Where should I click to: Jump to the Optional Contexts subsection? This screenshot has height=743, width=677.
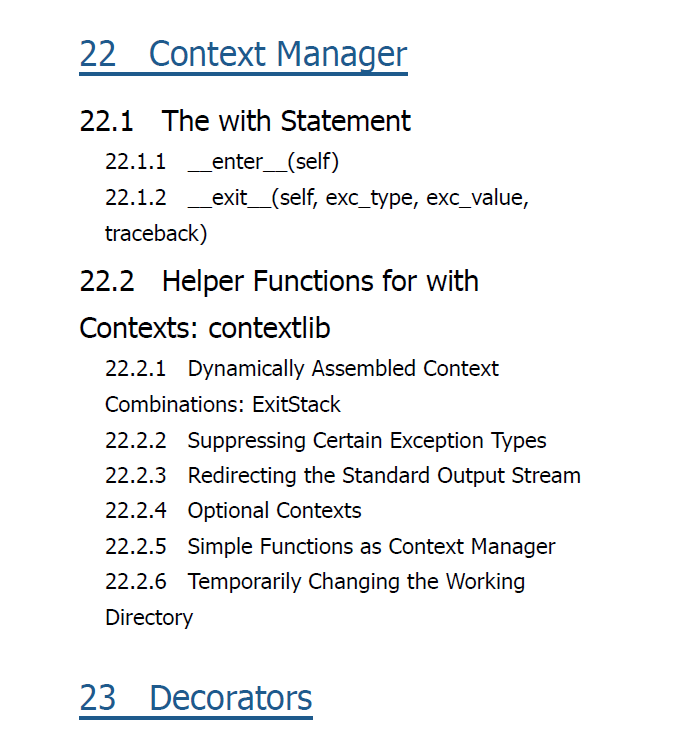(233, 511)
